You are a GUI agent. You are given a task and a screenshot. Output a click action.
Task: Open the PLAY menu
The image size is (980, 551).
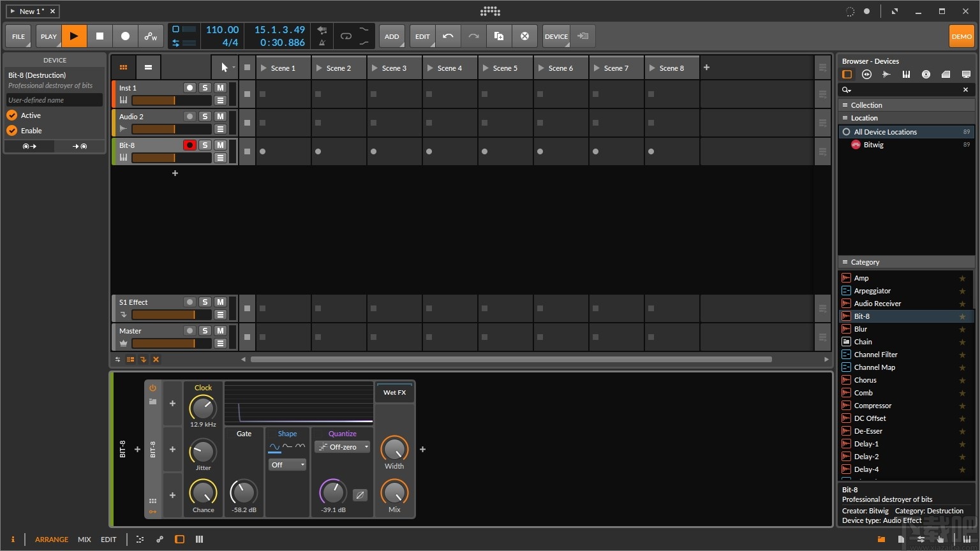pos(48,36)
